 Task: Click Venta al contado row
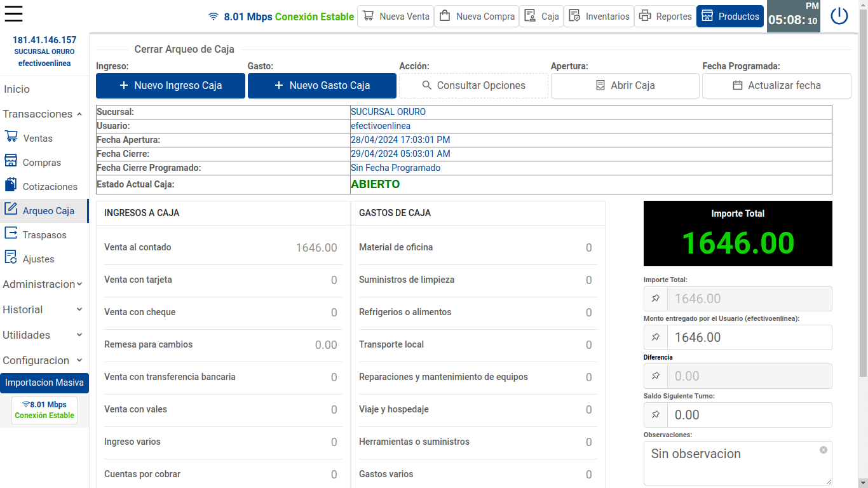223,248
